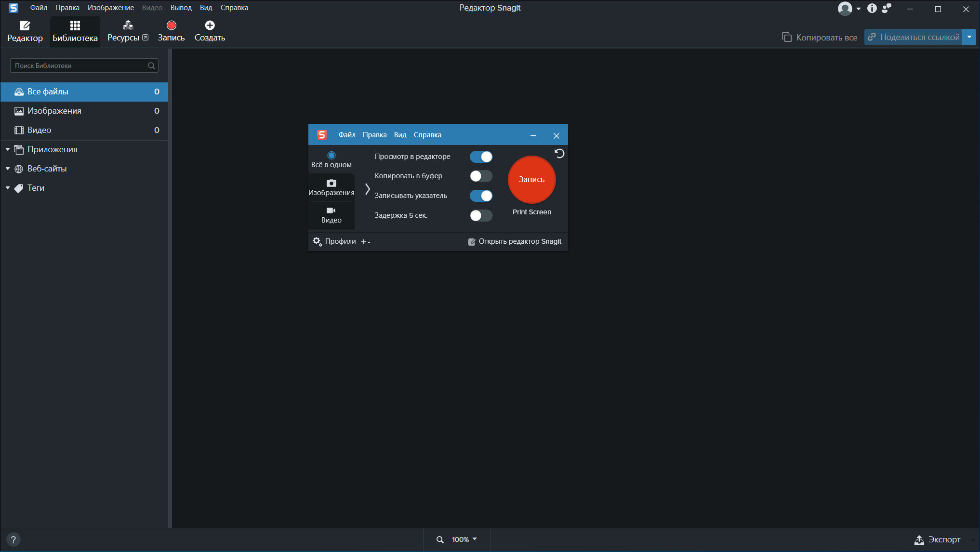Toggle Копировать в буфер switch
This screenshot has height=552, width=980.
481,176
